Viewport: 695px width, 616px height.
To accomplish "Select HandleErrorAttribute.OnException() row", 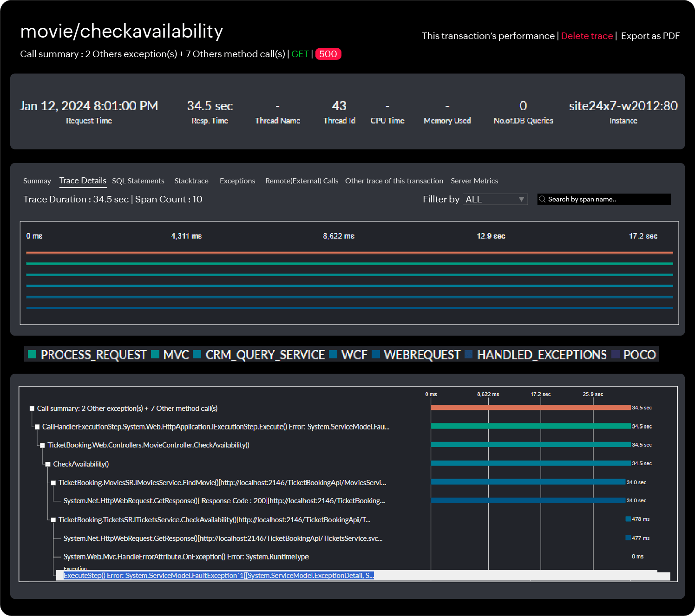I will click(x=186, y=557).
